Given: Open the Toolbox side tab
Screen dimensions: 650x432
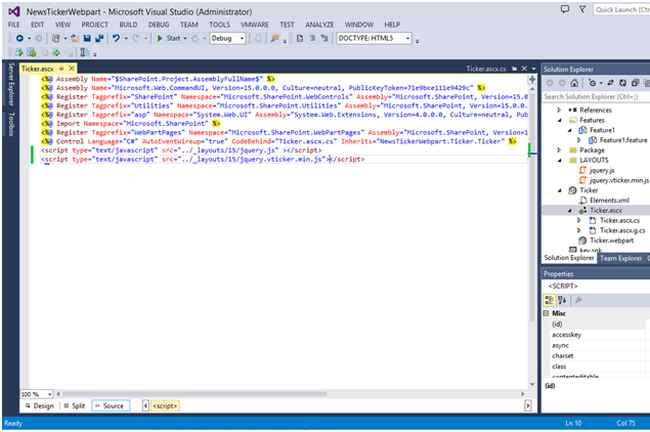Looking at the screenshot, I should coord(11,124).
